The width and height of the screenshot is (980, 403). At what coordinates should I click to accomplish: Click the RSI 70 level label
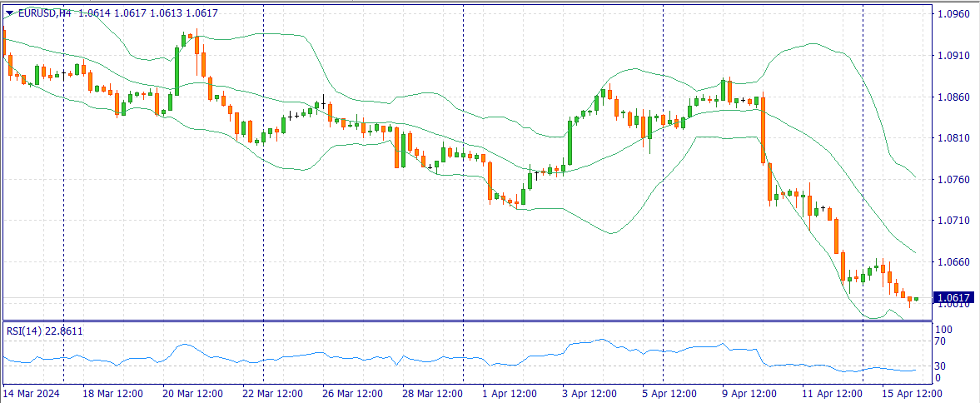pos(943,341)
